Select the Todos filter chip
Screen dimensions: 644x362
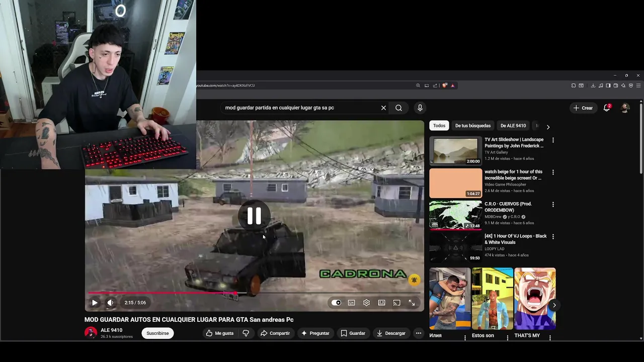click(439, 126)
